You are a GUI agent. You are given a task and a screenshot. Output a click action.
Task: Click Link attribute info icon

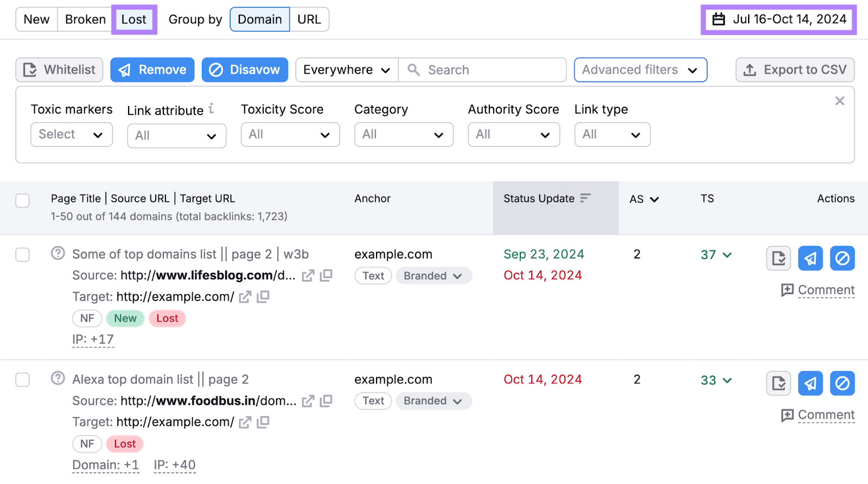point(211,109)
